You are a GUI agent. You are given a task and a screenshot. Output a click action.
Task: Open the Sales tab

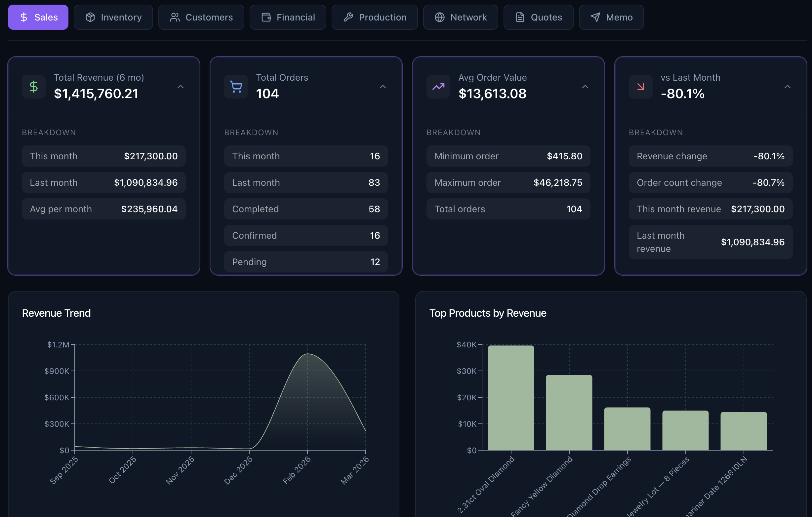pyautogui.click(x=38, y=17)
